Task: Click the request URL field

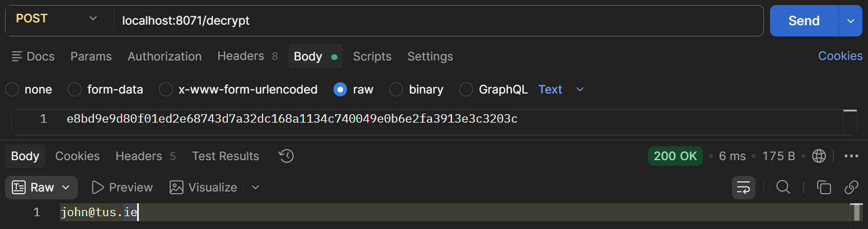Action: pos(438,21)
